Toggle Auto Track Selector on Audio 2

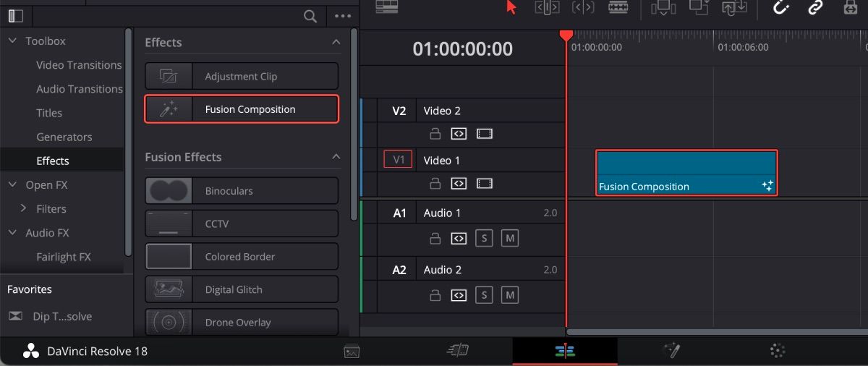coord(459,295)
